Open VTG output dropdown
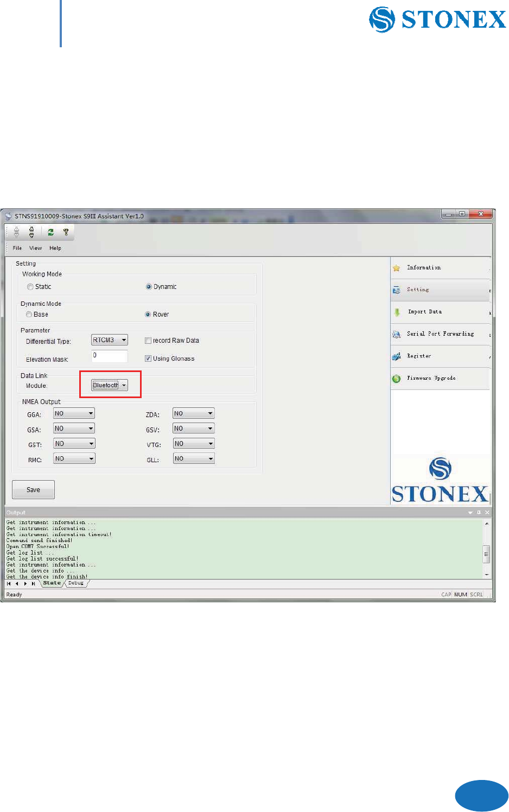This screenshot has height=812, width=509. click(194, 444)
